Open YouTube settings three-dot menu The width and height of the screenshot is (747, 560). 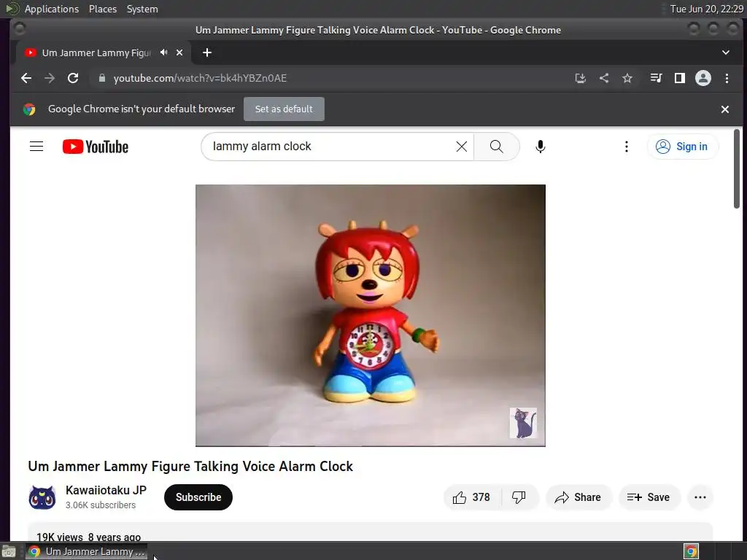pos(627,146)
